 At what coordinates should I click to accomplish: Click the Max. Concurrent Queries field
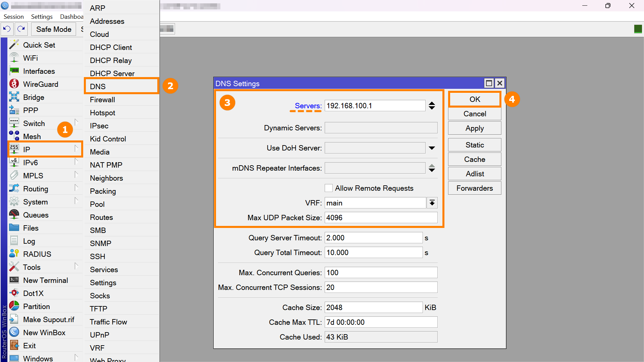(381, 273)
